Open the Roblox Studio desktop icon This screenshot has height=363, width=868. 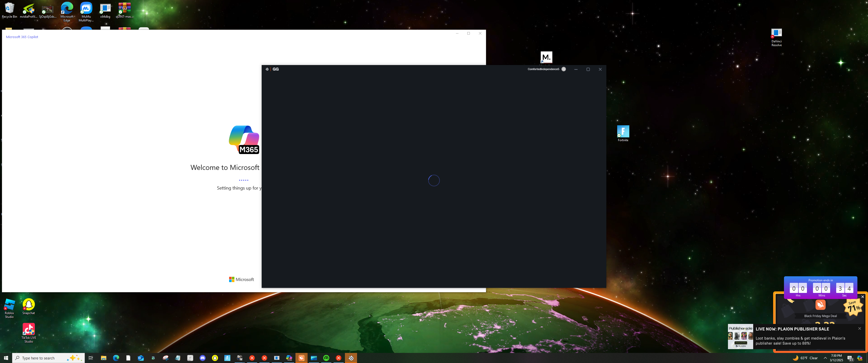click(9, 308)
